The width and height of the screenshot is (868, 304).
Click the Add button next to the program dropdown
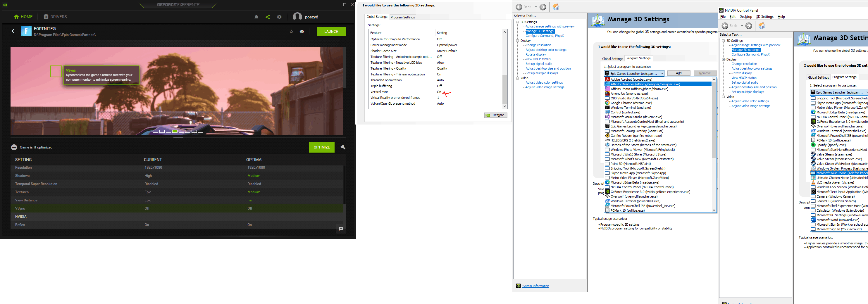point(678,73)
